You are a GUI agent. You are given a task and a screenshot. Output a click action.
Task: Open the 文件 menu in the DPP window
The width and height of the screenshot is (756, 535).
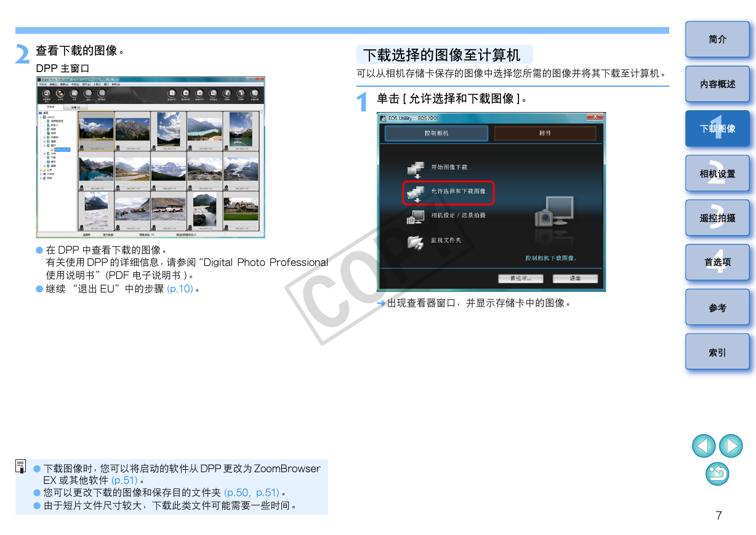tap(43, 84)
